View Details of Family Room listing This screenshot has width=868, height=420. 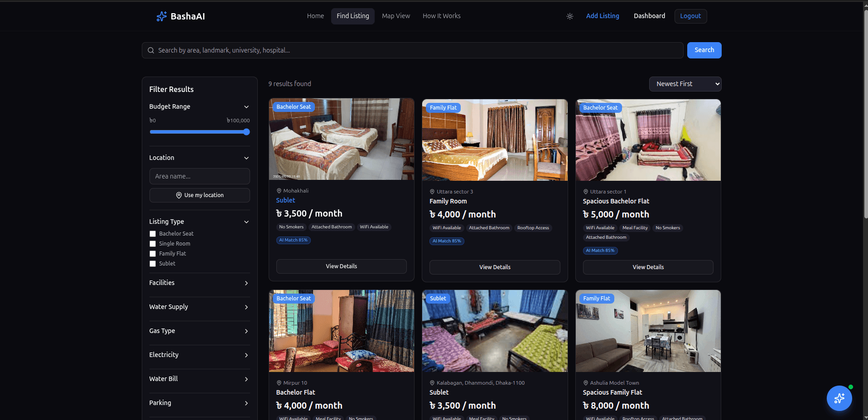495,267
